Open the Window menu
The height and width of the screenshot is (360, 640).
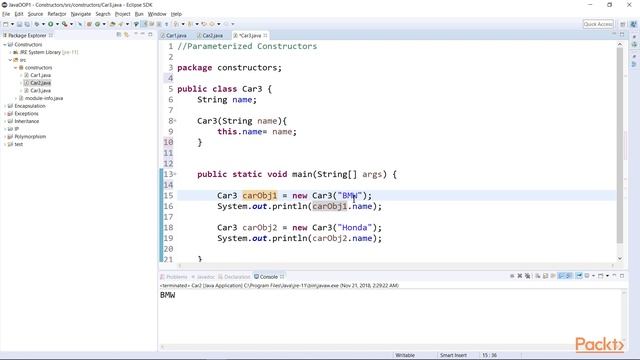click(157, 14)
